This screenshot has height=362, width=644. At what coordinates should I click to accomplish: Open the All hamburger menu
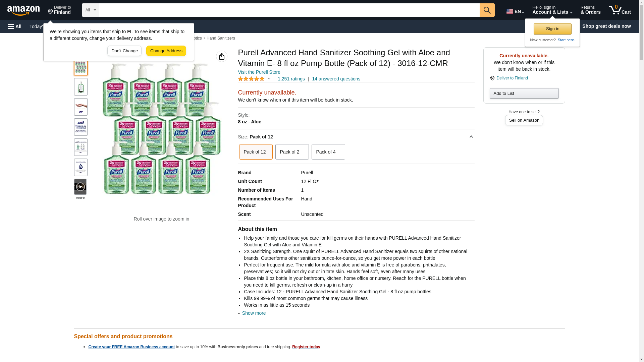15,26
